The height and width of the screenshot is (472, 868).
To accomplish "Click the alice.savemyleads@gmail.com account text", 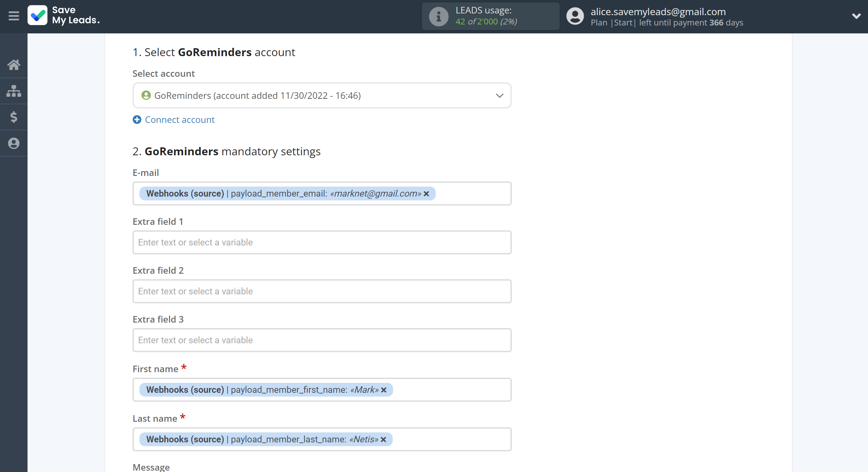I will (658, 11).
